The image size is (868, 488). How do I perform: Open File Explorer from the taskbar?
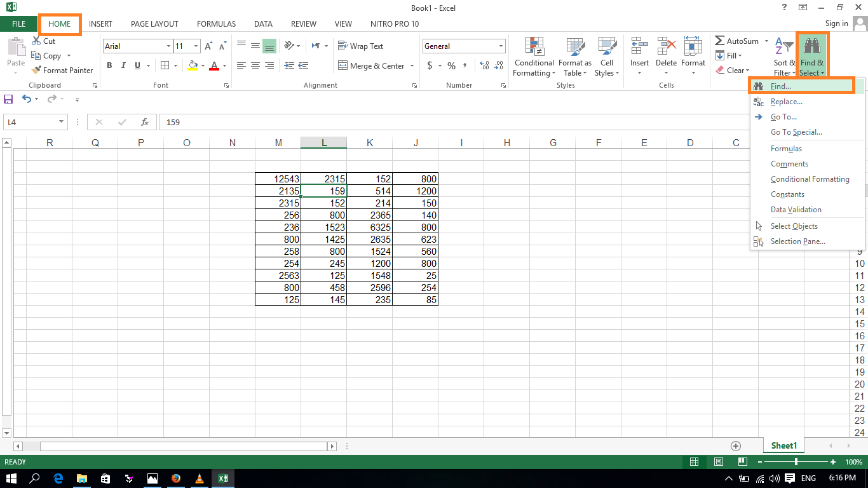81,478
